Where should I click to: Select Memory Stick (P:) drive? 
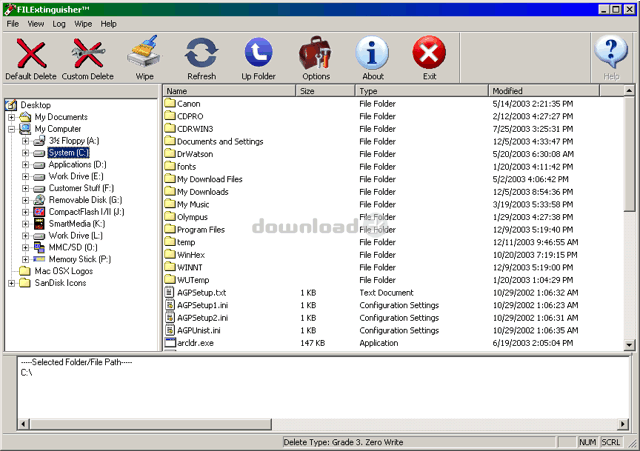click(x=80, y=259)
